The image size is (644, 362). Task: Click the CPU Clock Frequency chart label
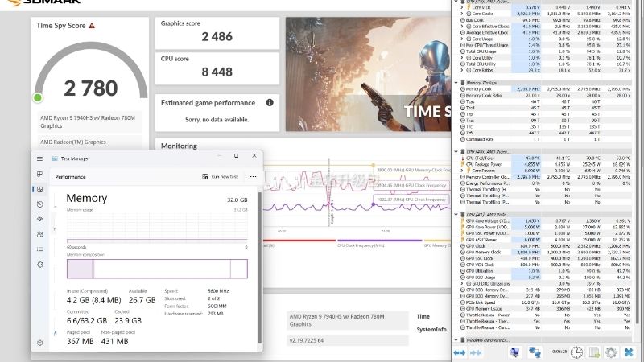[411, 200]
